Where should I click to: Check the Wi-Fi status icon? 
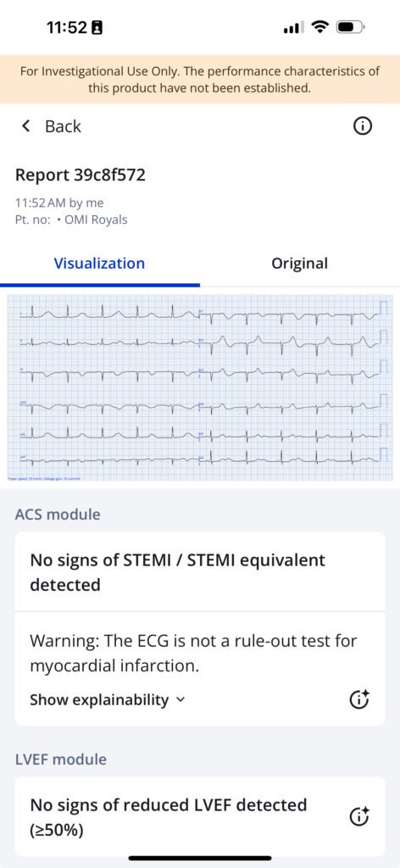[x=320, y=26]
